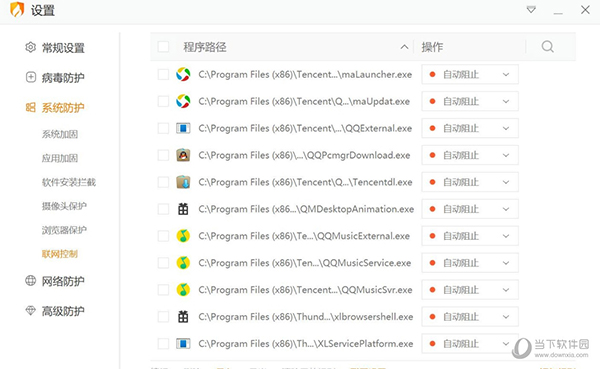Go to 软件安装拦截 sub-item
Screen dimensions: 600x369
coord(68,182)
